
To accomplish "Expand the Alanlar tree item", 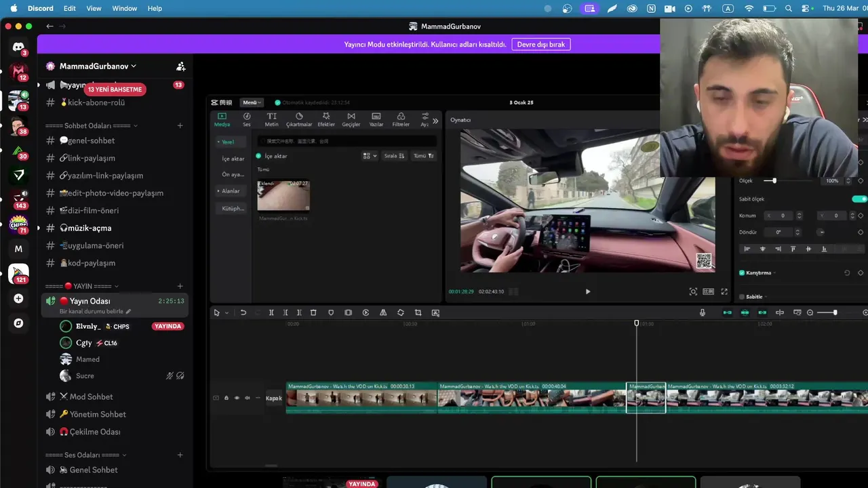I will click(x=218, y=191).
